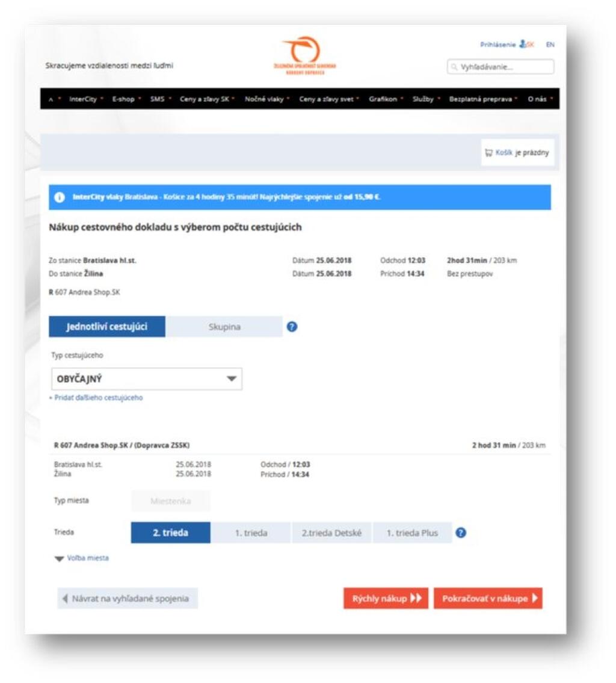616x683 pixels.
Task: Select the 1. trieda class option
Action: click(251, 533)
